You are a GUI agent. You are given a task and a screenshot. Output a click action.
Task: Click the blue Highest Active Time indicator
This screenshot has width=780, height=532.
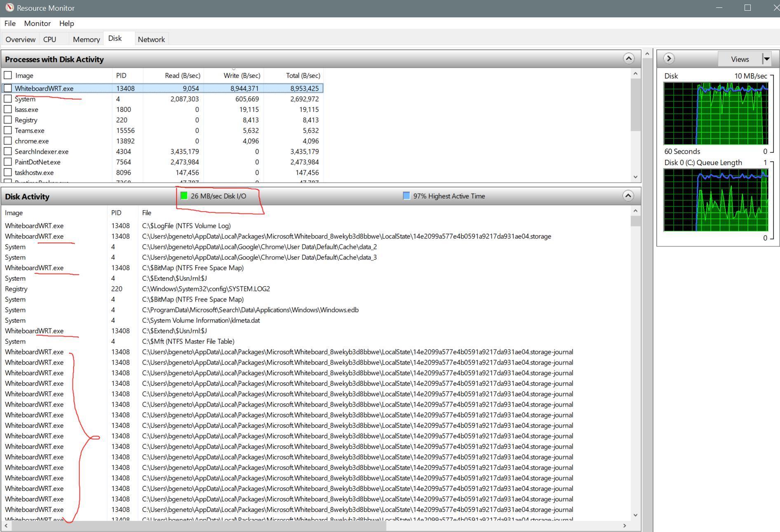(x=406, y=196)
